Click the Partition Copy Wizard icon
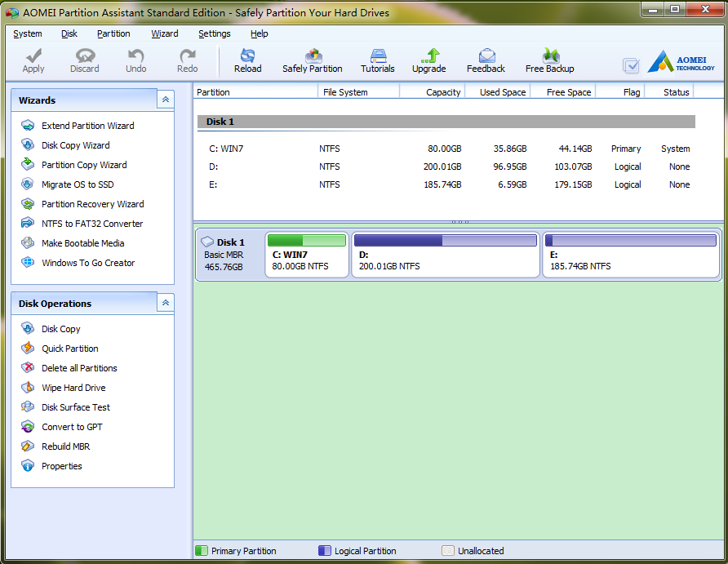The image size is (728, 564). (28, 164)
